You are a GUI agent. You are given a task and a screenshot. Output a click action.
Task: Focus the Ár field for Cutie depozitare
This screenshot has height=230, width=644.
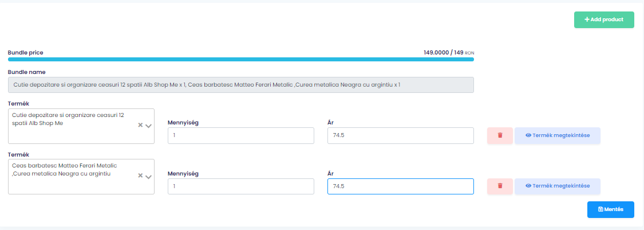pos(401,135)
